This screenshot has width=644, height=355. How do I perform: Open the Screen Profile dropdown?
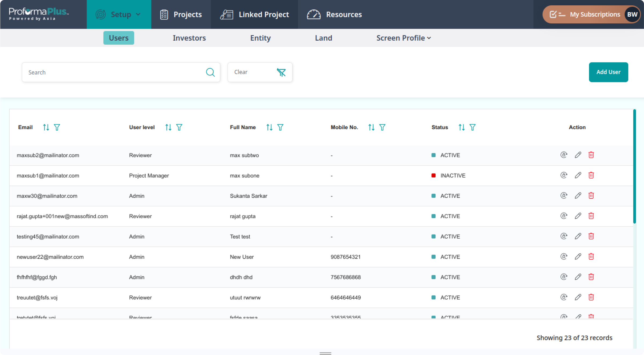click(404, 38)
